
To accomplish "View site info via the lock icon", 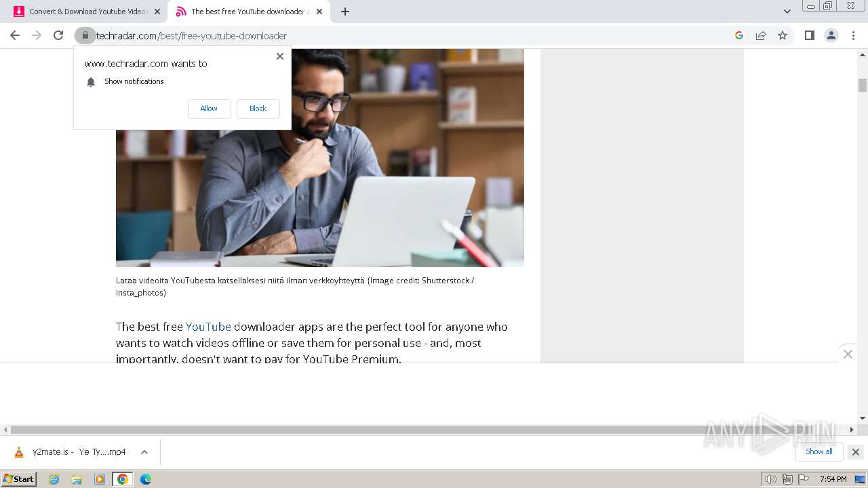I will tap(85, 35).
